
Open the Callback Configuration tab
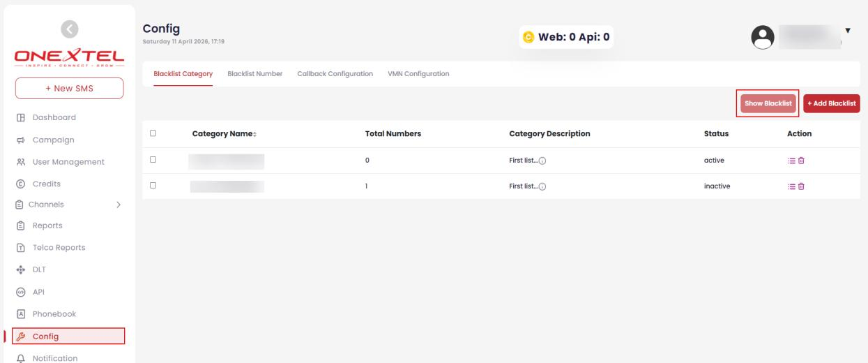(335, 74)
